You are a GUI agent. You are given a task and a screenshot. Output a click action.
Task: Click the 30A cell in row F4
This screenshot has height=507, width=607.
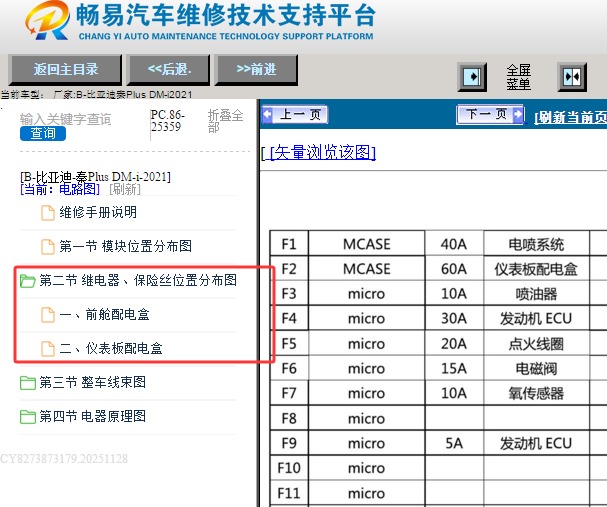pos(454,319)
